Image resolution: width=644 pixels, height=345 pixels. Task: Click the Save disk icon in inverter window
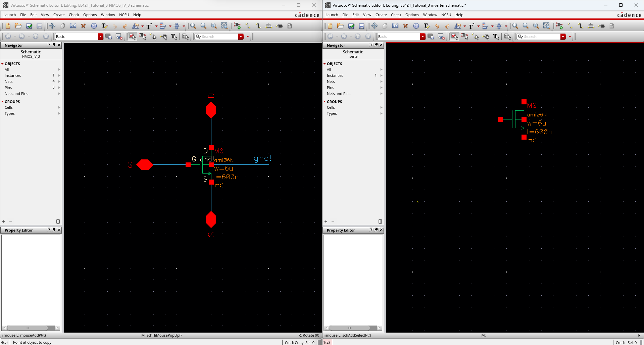tap(361, 26)
